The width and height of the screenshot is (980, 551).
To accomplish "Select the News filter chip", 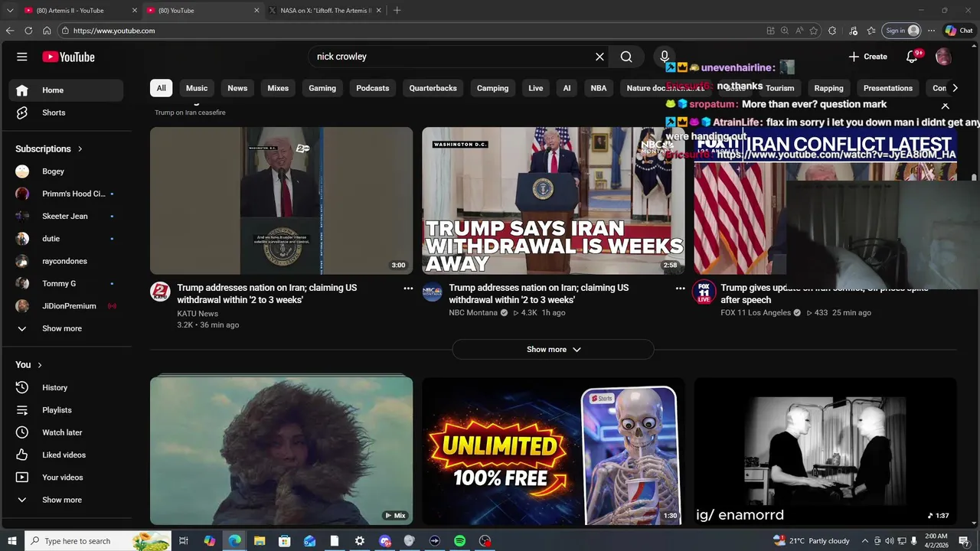I will [237, 88].
